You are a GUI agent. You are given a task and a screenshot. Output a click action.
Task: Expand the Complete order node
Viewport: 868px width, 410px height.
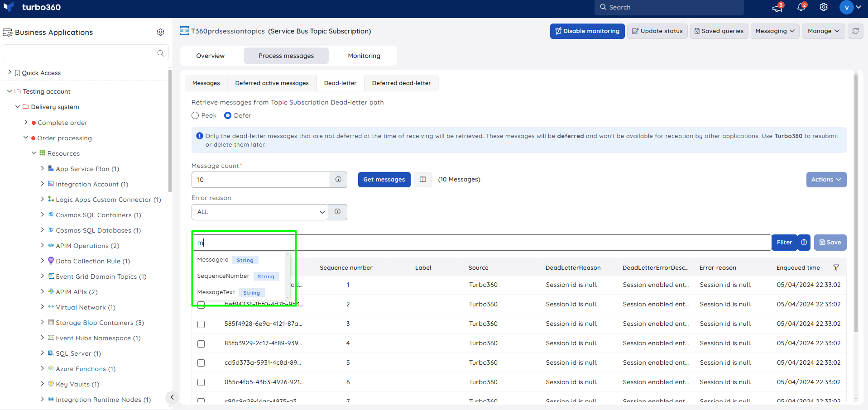pyautogui.click(x=26, y=122)
